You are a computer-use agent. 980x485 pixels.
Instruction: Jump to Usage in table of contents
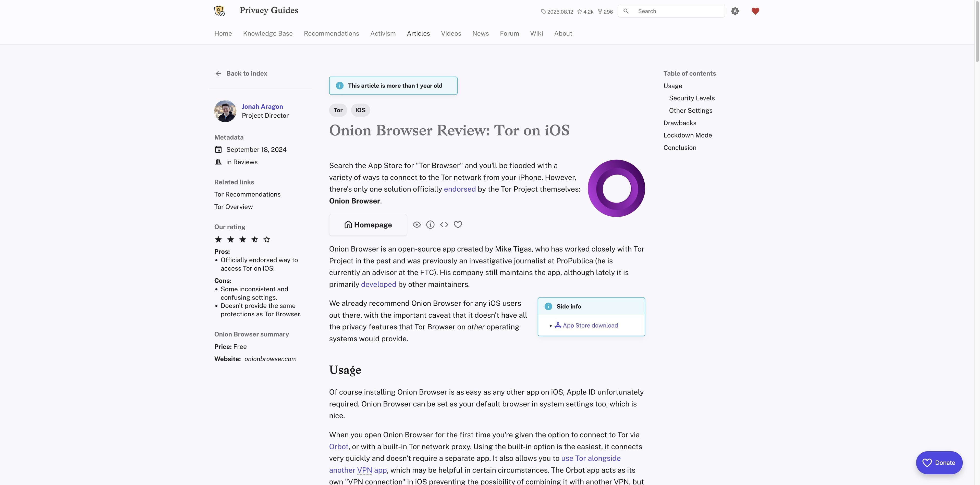[673, 86]
